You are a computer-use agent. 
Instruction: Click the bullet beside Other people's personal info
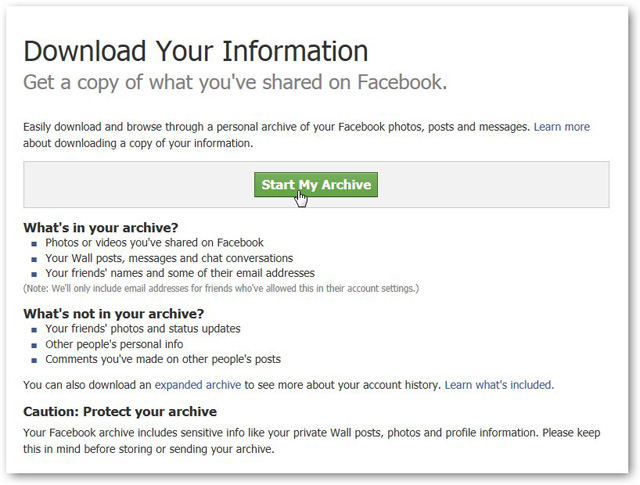(x=34, y=345)
